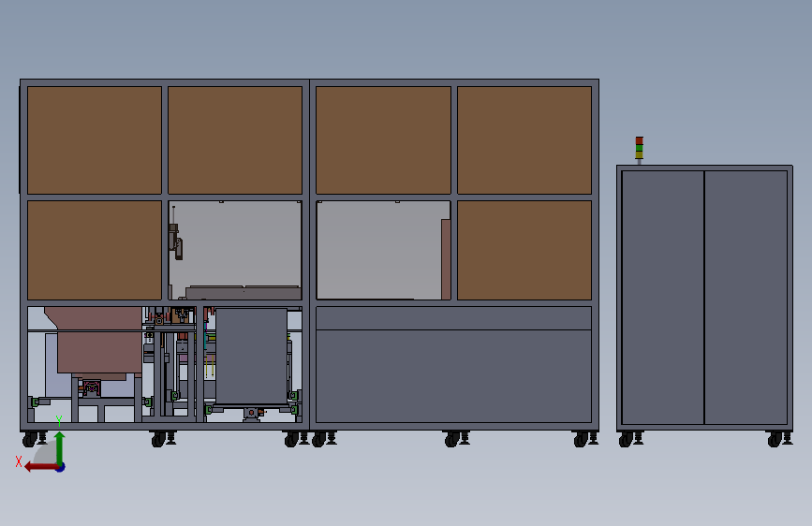The image size is (812, 526).
Task: Select the middle-left brown panel of the left enclosure
Action: pos(95,250)
